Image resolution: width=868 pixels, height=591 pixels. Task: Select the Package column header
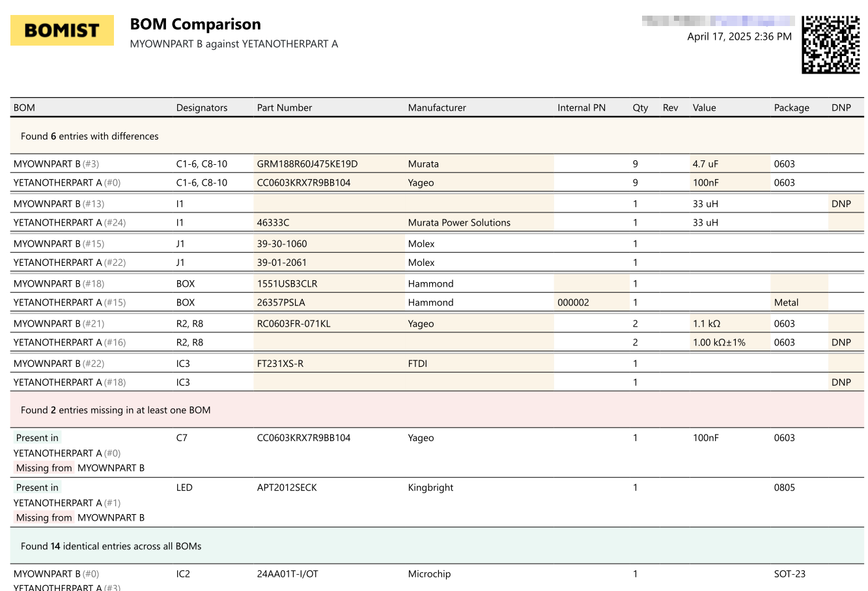(x=791, y=108)
